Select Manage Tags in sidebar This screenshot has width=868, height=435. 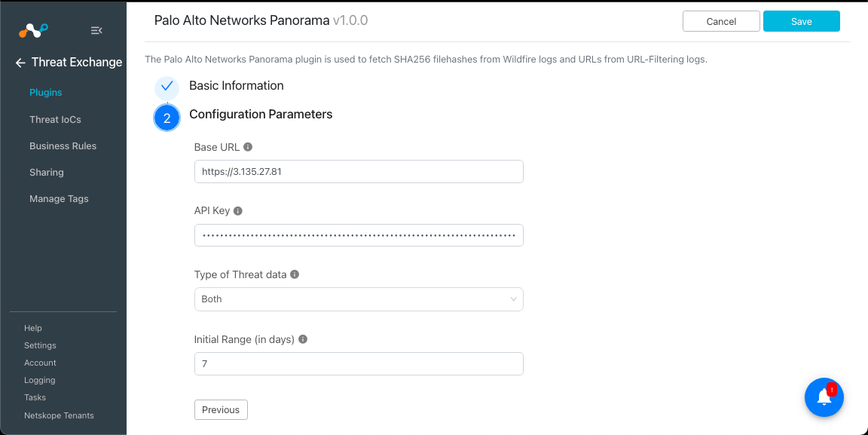pyautogui.click(x=59, y=199)
